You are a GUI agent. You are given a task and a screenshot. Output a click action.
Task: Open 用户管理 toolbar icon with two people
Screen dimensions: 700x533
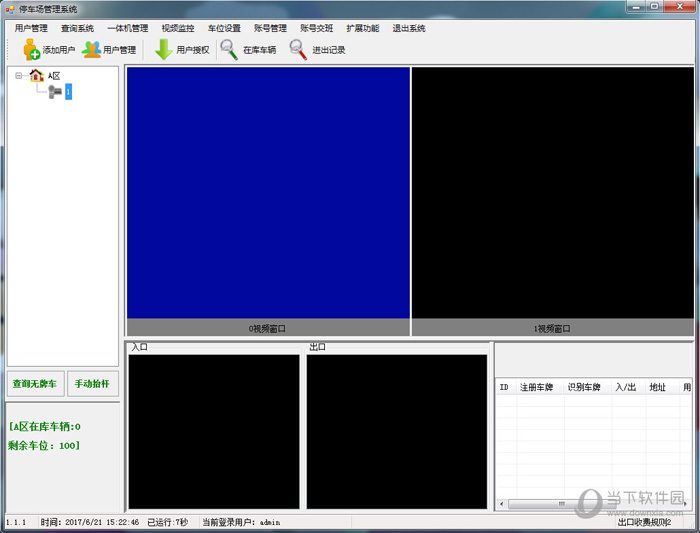coord(92,49)
